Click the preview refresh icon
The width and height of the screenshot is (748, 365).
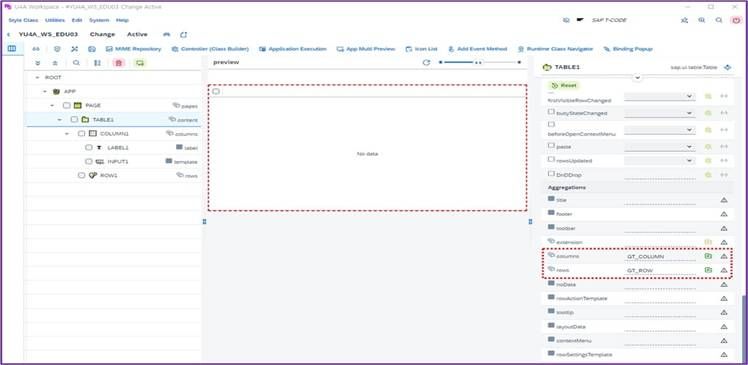(x=426, y=63)
